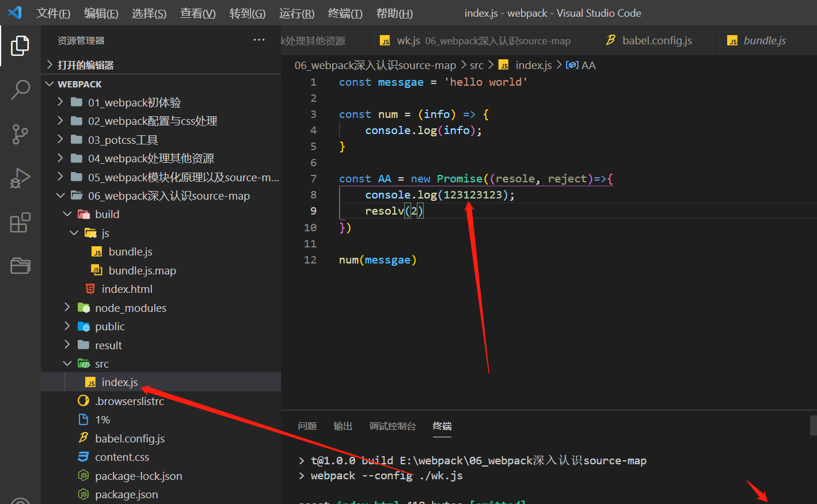
Task: Expand the 05_webpack模块化原理 folder
Action: point(60,177)
